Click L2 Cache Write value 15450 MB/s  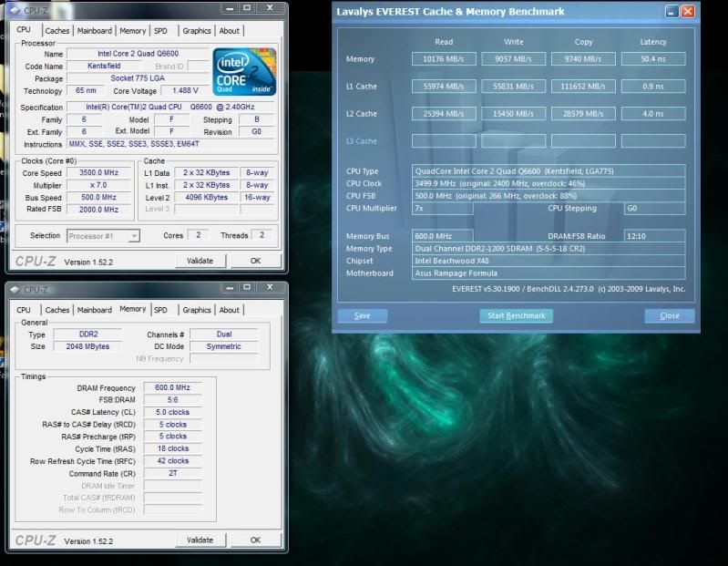click(513, 114)
